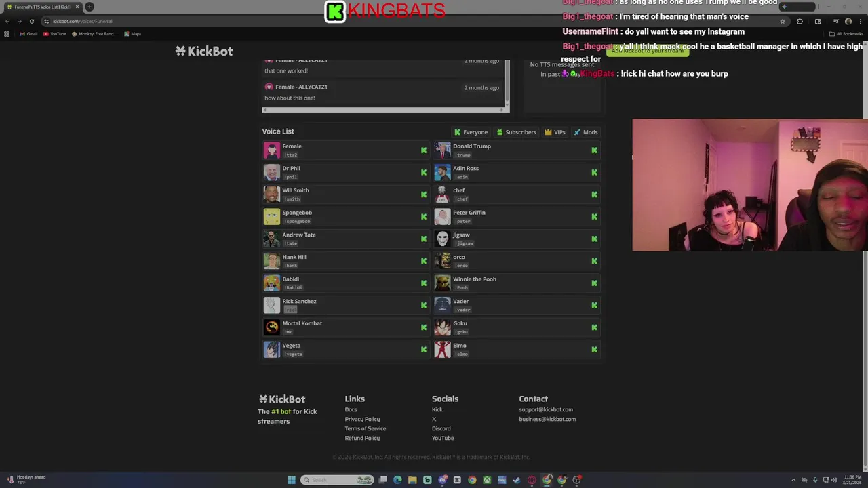The width and height of the screenshot is (868, 488).
Task: Click the horizontal scrollbar under TTS messages
Action: pyautogui.click(x=384, y=109)
